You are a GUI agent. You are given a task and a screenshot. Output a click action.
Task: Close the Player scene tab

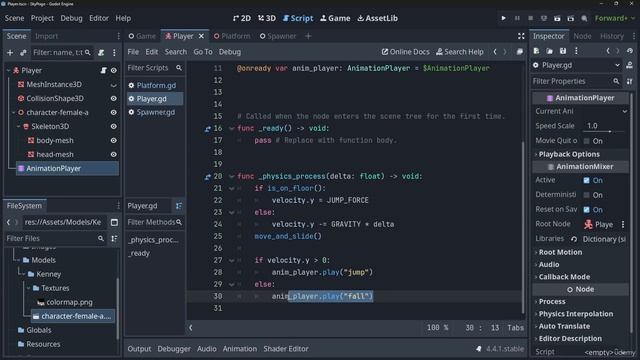[x=201, y=36]
